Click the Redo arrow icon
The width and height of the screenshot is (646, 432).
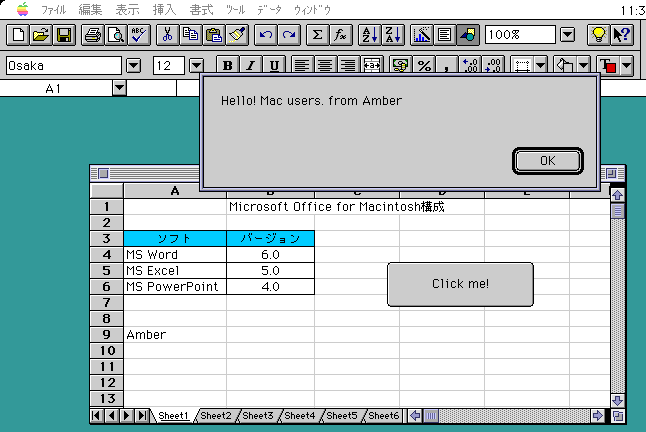point(289,35)
